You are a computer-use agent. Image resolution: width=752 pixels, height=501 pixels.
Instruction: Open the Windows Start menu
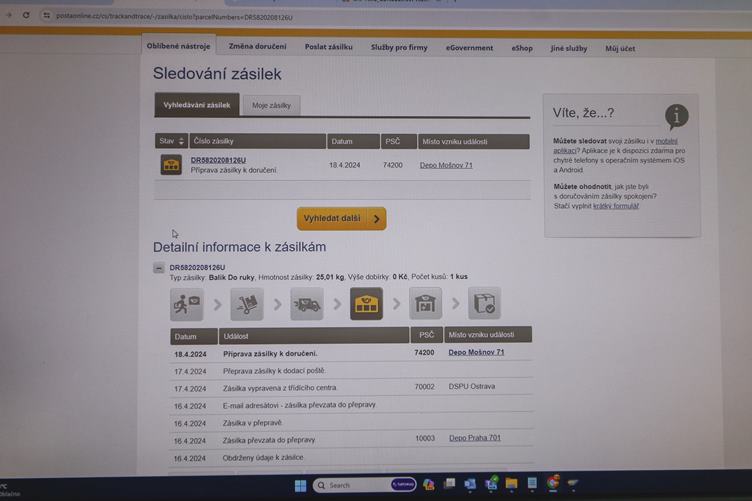[x=300, y=486]
